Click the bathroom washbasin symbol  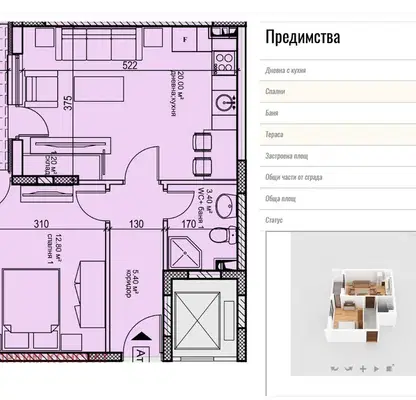226,205
